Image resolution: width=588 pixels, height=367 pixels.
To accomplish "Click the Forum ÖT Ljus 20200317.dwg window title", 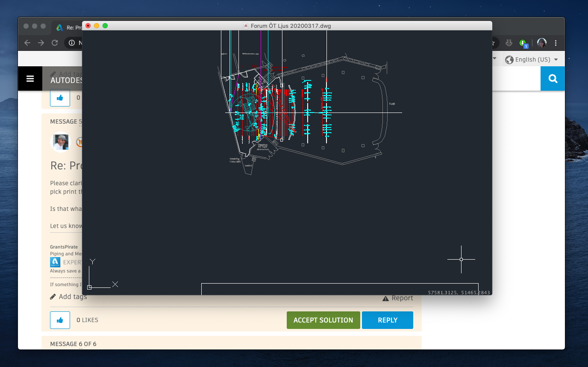I will coord(291,26).
